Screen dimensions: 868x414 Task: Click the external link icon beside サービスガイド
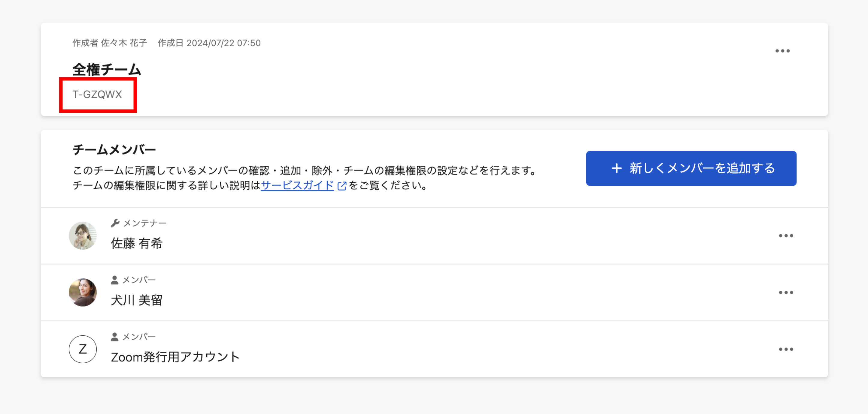pos(342,186)
